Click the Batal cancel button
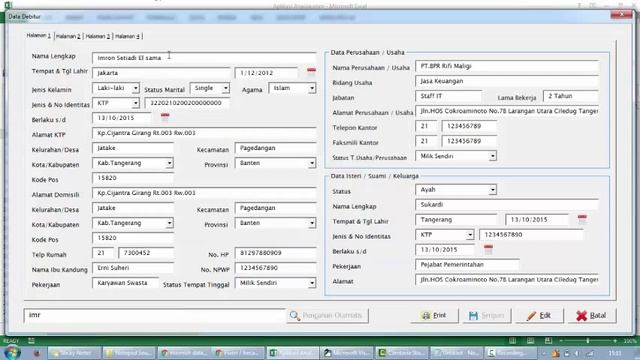Screen dimensions: 640x360 [592, 316]
